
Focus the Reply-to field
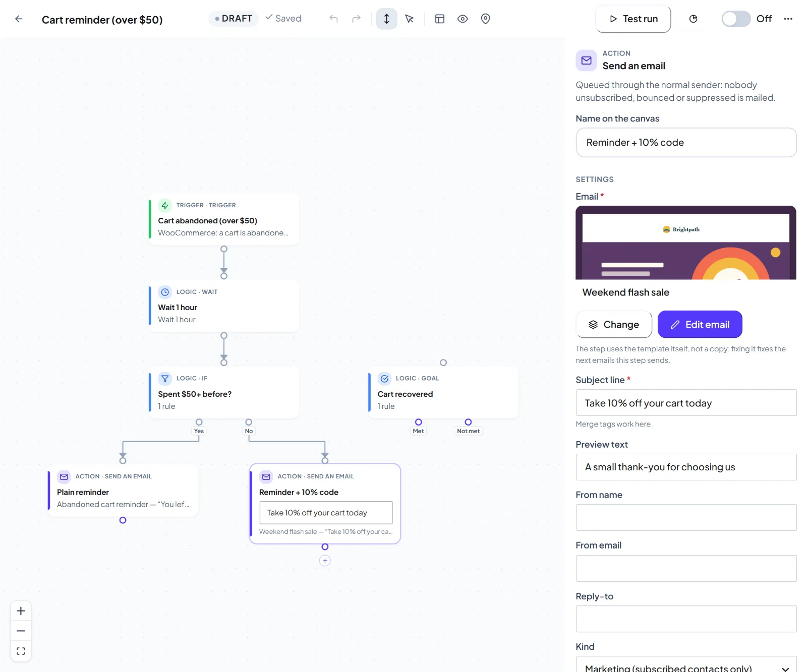click(x=686, y=619)
